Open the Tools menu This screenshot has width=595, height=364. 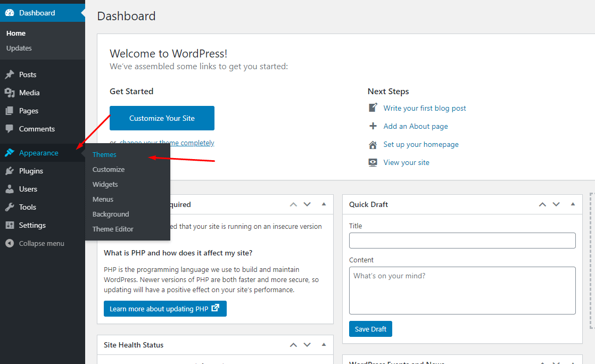28,207
